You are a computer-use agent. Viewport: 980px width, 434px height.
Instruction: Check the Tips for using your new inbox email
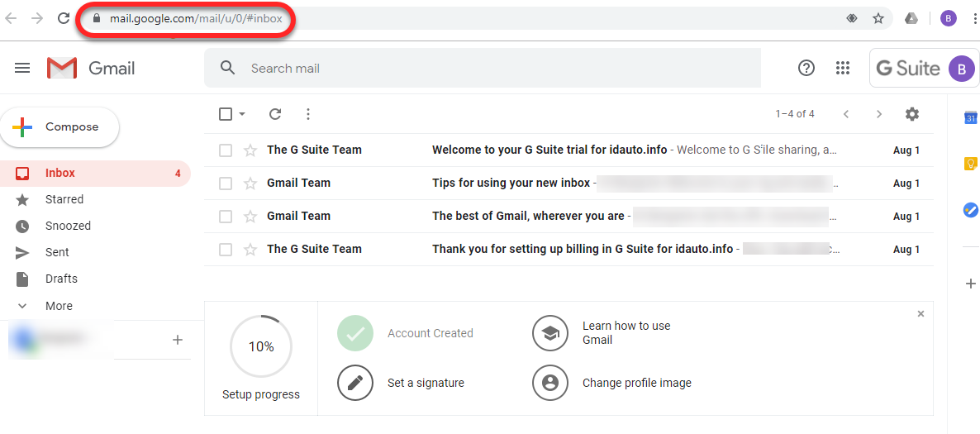pos(226,184)
